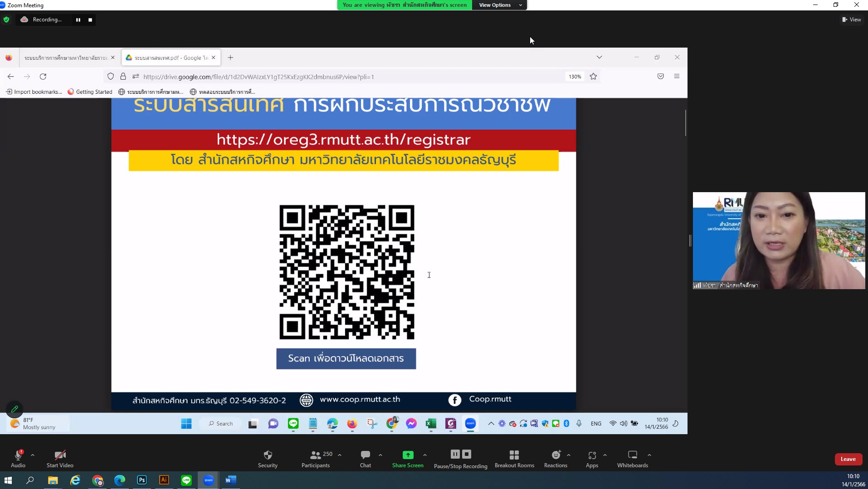
Task: Open LINE app from local taskbar
Action: click(186, 480)
